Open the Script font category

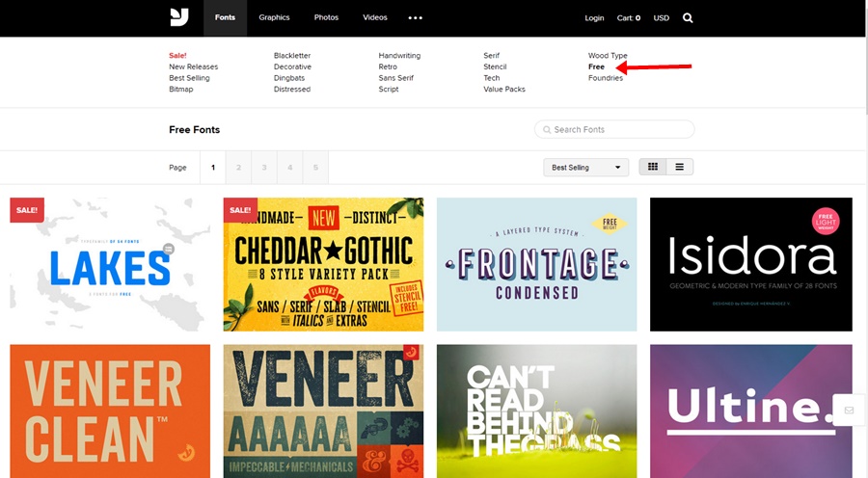[x=389, y=89]
